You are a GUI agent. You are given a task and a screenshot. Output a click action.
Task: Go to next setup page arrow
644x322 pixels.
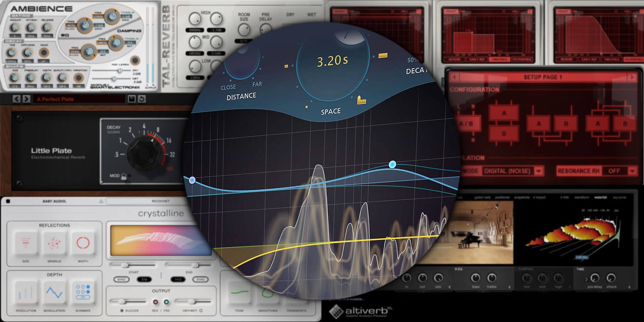pyautogui.click(x=632, y=77)
